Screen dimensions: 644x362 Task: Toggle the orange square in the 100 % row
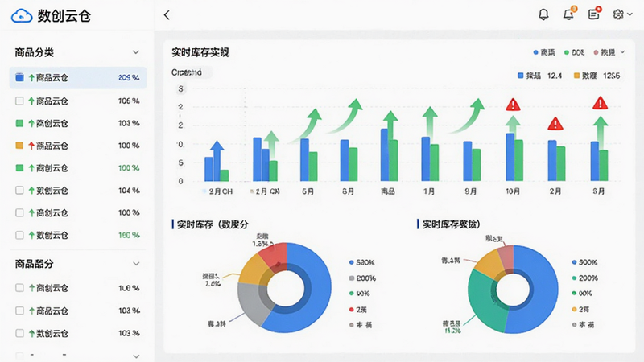point(19,146)
